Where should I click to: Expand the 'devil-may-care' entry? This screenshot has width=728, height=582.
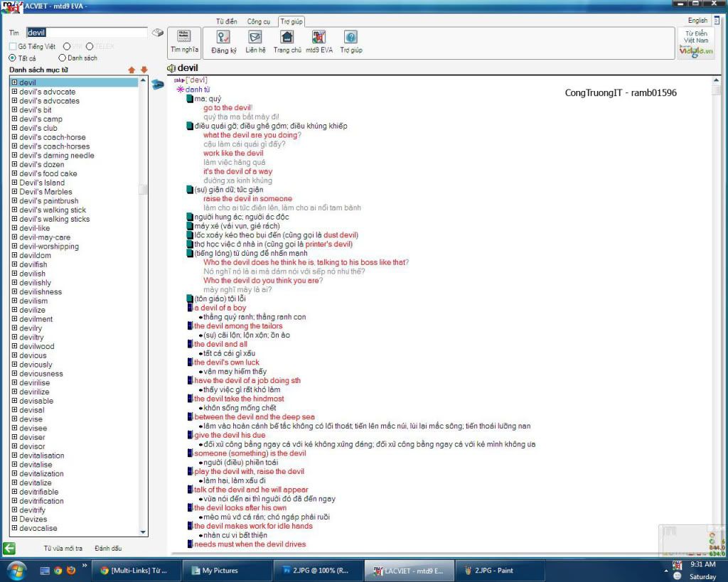(14, 237)
